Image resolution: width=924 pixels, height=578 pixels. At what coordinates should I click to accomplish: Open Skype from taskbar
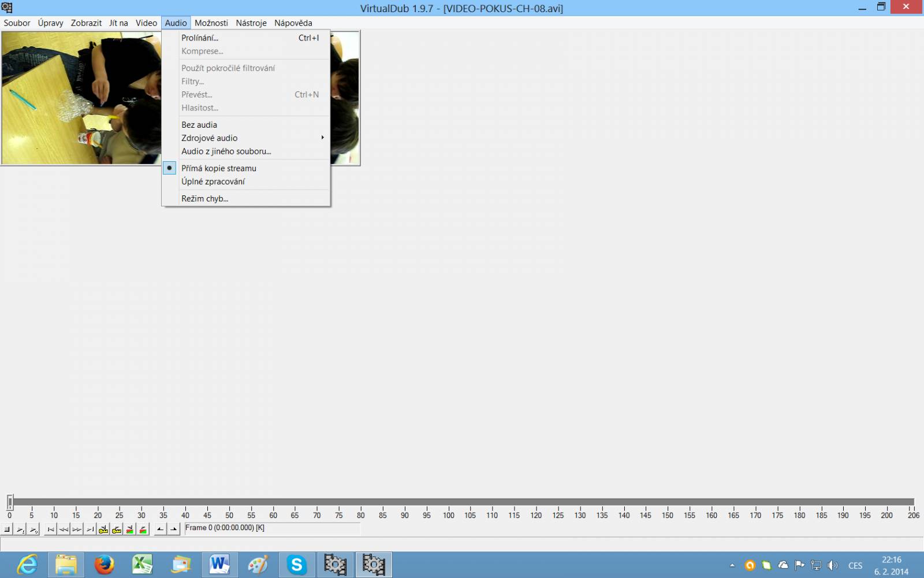point(296,565)
